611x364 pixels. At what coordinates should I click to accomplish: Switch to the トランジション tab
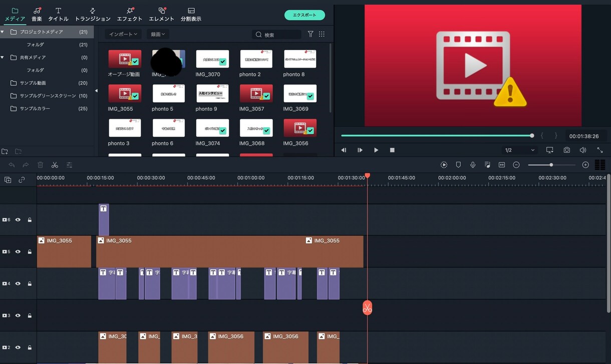[x=93, y=14]
